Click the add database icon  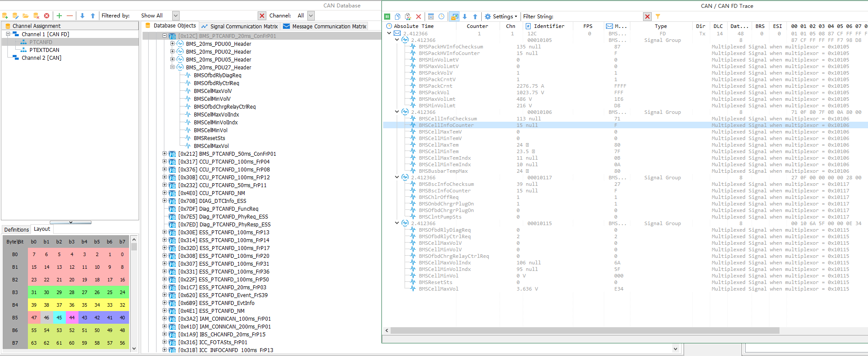(5, 16)
